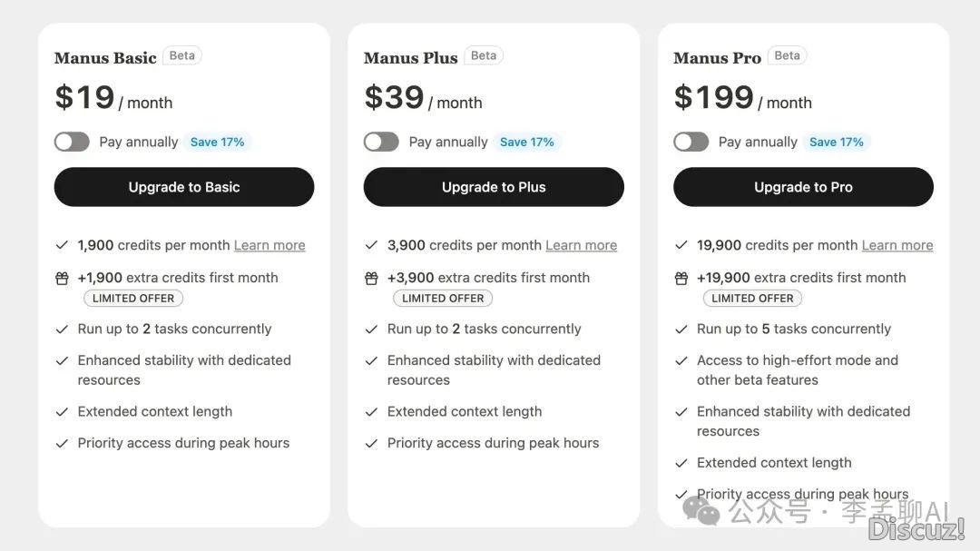Click checkmark beside Run up to 5 tasks
The height and width of the screenshot is (551, 980).
(681, 329)
